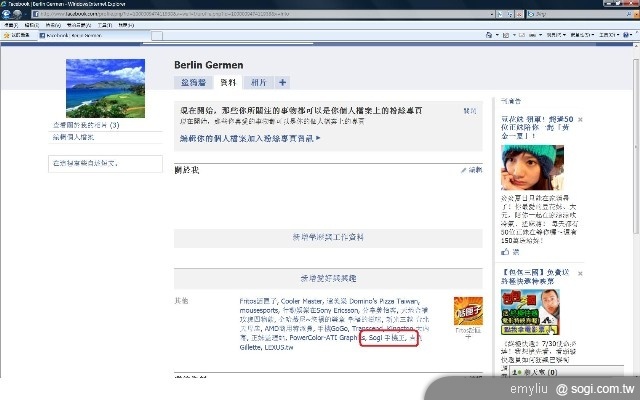The height and width of the screenshot is (400, 640).
Task: Click the browser back button
Action: click(x=10, y=15)
